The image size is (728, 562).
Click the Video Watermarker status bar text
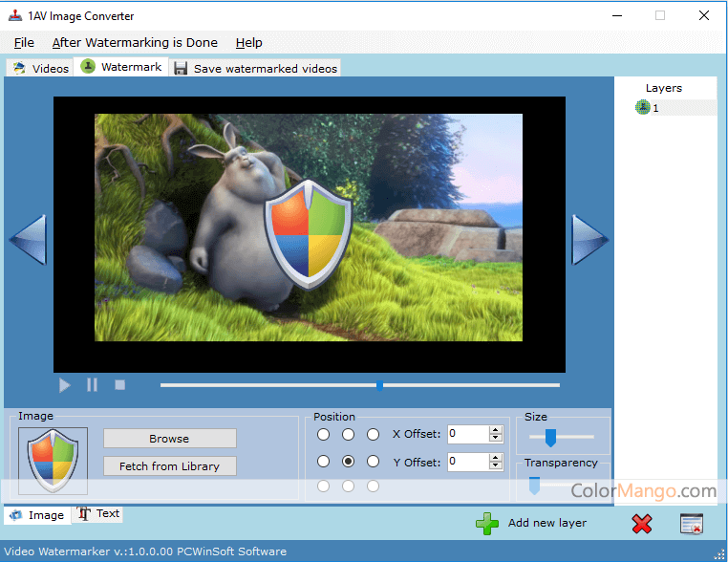coord(145,551)
